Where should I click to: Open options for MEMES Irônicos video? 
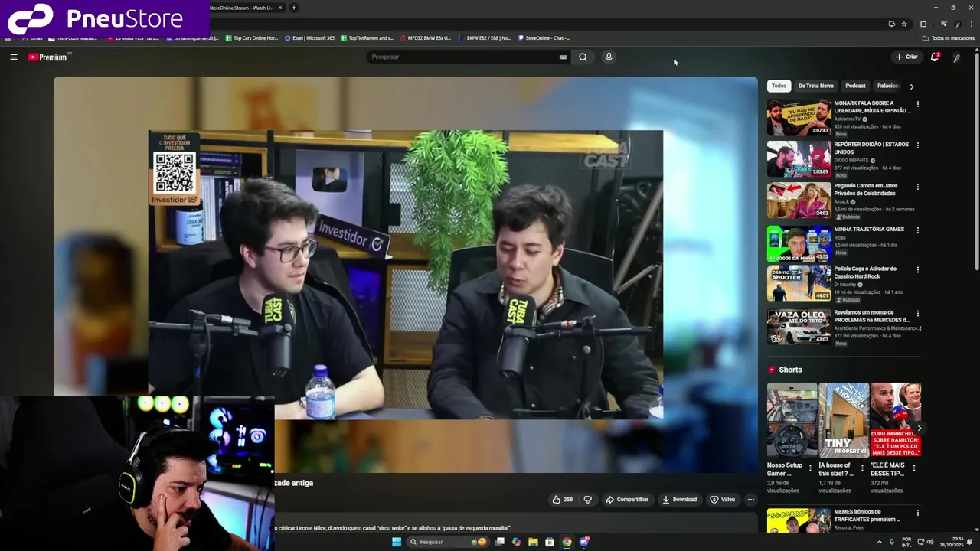click(917, 513)
